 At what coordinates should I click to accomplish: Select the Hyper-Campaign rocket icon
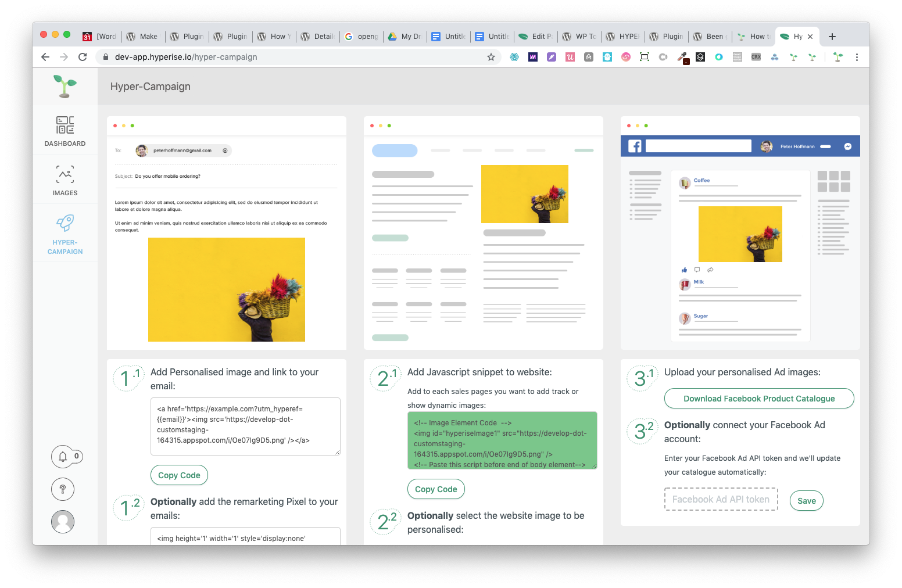pyautogui.click(x=65, y=223)
